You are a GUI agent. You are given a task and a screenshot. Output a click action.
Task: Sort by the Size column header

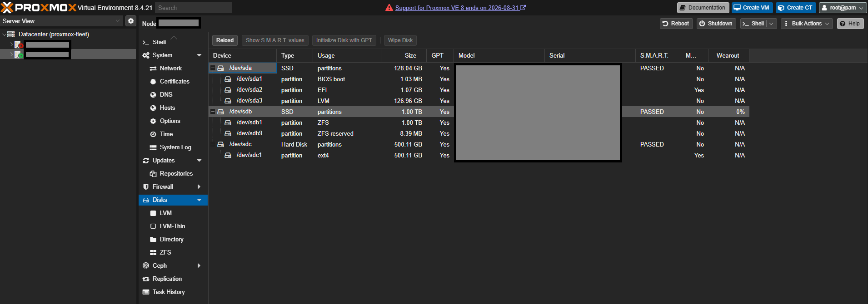pos(404,55)
